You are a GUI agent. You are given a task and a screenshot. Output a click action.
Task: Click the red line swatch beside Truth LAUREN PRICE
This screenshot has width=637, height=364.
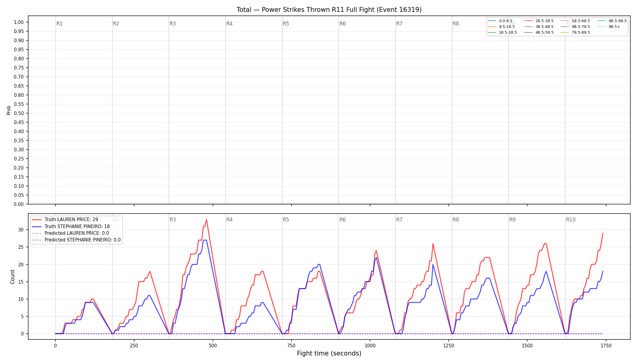(37, 220)
